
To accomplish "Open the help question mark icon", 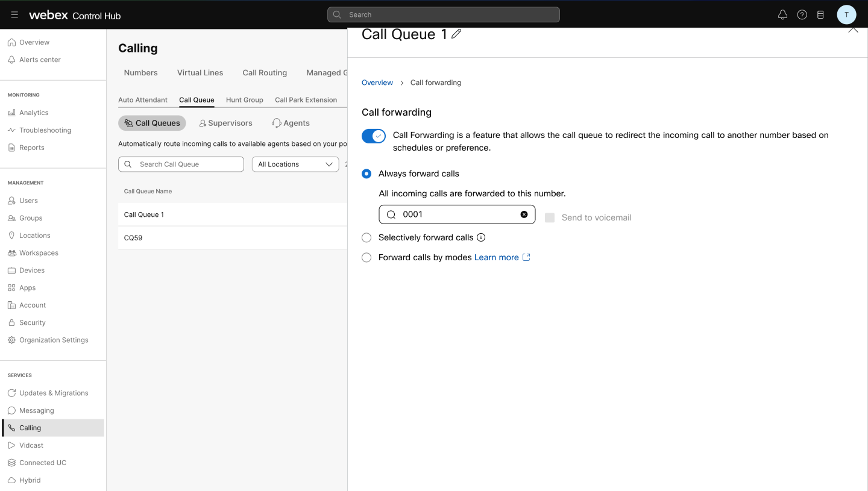I will [802, 15].
